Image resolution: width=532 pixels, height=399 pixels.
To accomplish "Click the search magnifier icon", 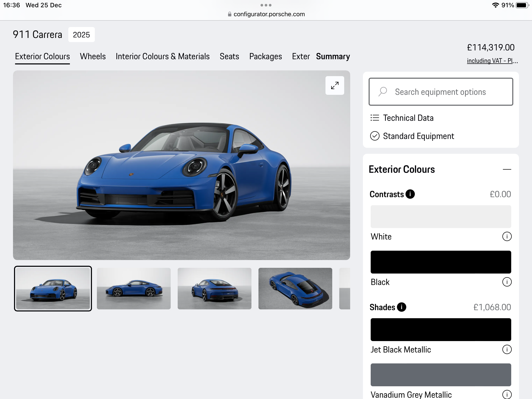I will point(383,92).
